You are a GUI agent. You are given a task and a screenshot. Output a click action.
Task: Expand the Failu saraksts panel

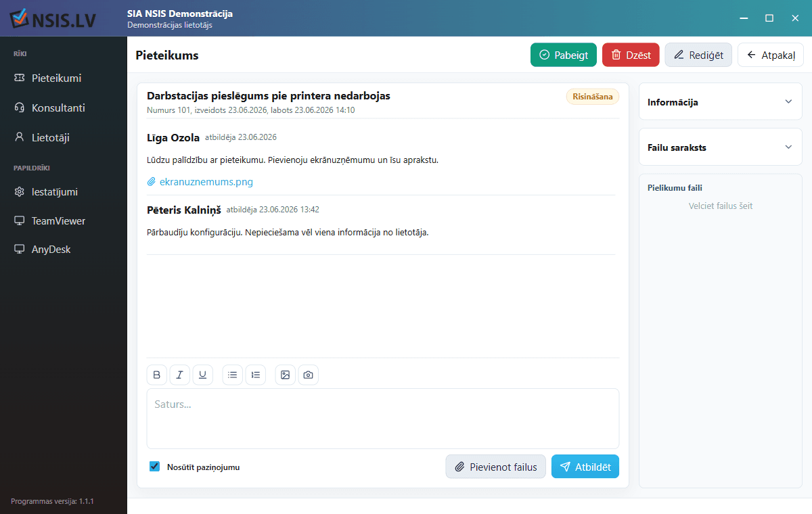pyautogui.click(x=721, y=147)
